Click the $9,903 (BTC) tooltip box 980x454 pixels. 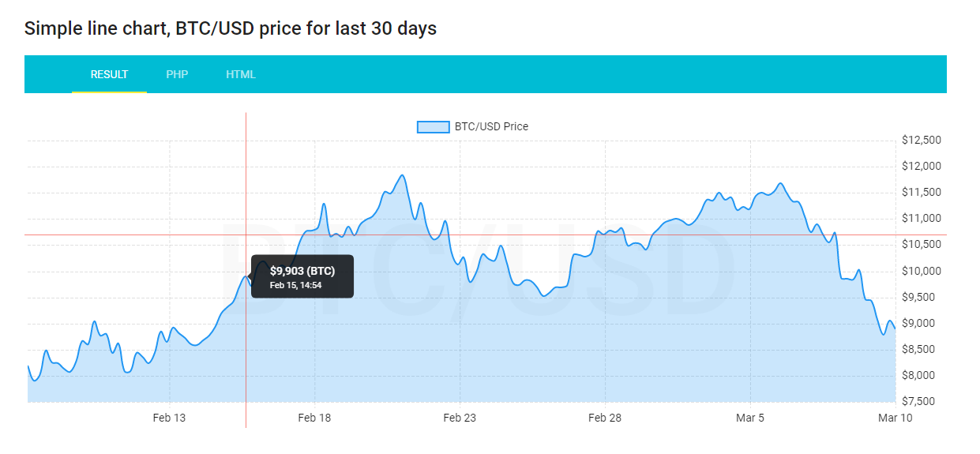coord(302,276)
